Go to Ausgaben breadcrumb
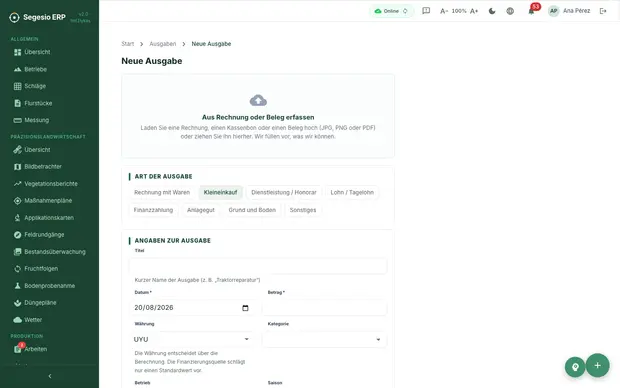 point(163,44)
